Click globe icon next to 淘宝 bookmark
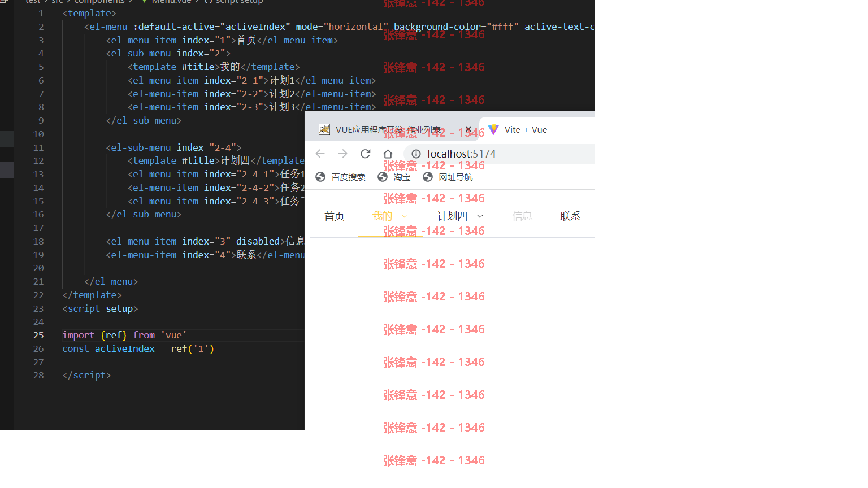 [383, 177]
